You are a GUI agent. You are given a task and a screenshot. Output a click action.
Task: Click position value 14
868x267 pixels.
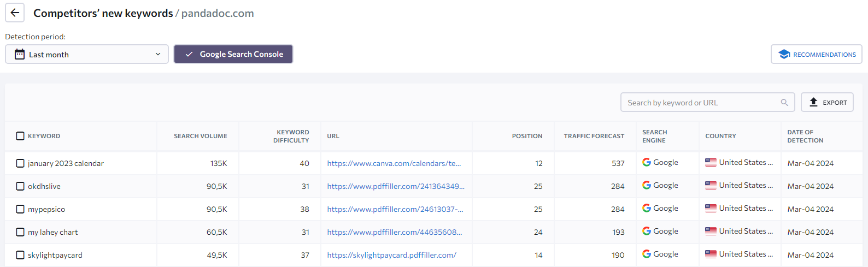point(539,255)
